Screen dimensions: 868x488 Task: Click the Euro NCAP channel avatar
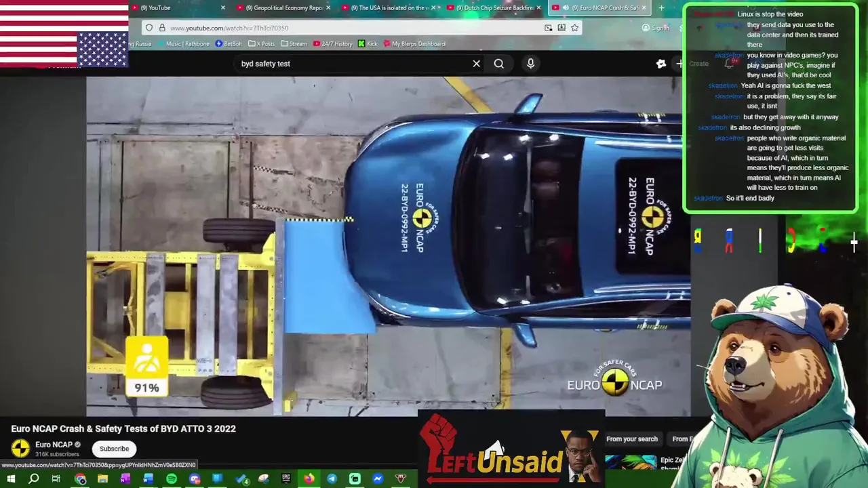(20, 448)
